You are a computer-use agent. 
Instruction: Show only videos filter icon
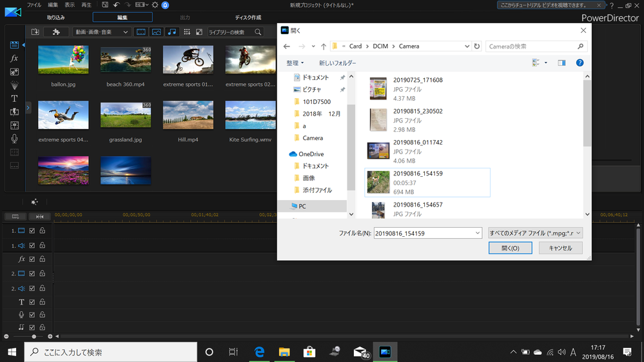141,32
